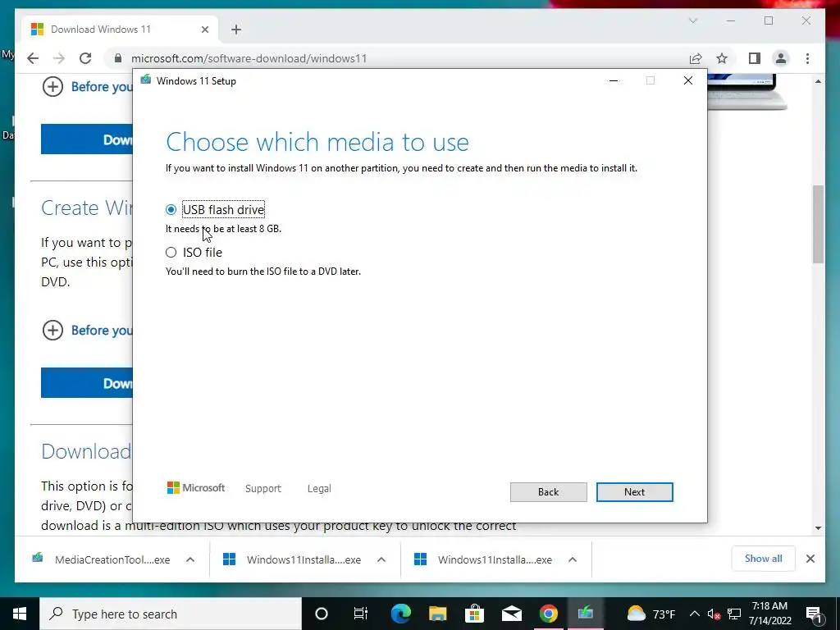Screen dimensions: 840x630
Task: Click the It needs to be at least 8 GB text
Action: pos(223,229)
